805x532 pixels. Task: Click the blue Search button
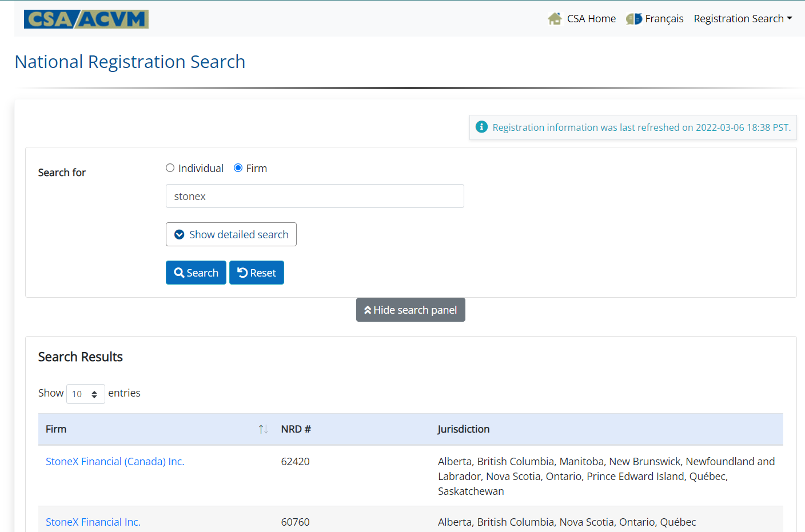pos(196,273)
